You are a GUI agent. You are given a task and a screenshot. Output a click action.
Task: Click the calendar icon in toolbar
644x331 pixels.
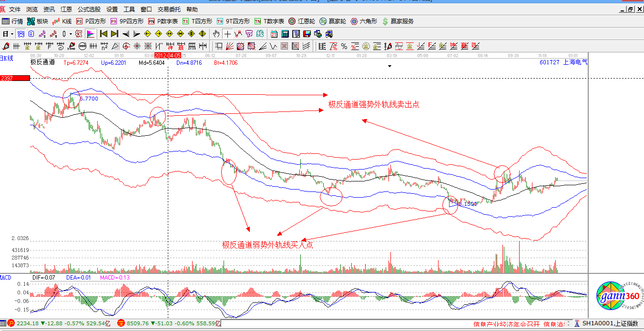pos(274,34)
